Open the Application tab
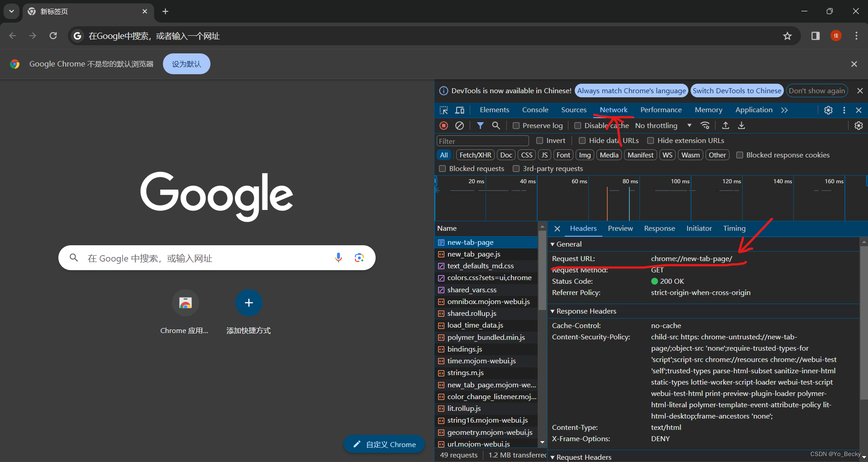 pos(754,110)
